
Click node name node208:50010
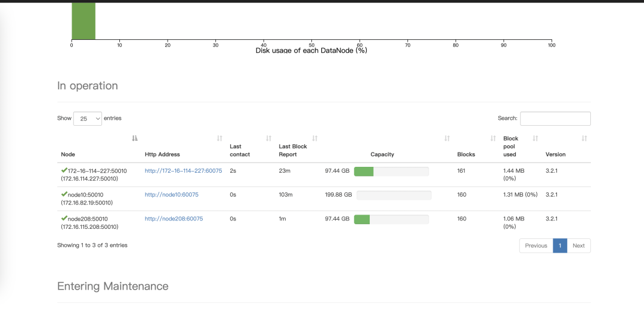88,219
